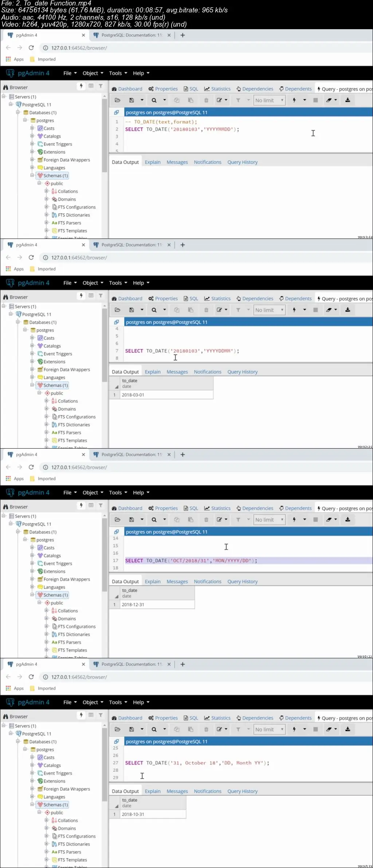Click Stop square icon in frame showing 2018-03-01
Viewport: 373px width, 868px height.
coord(315,310)
